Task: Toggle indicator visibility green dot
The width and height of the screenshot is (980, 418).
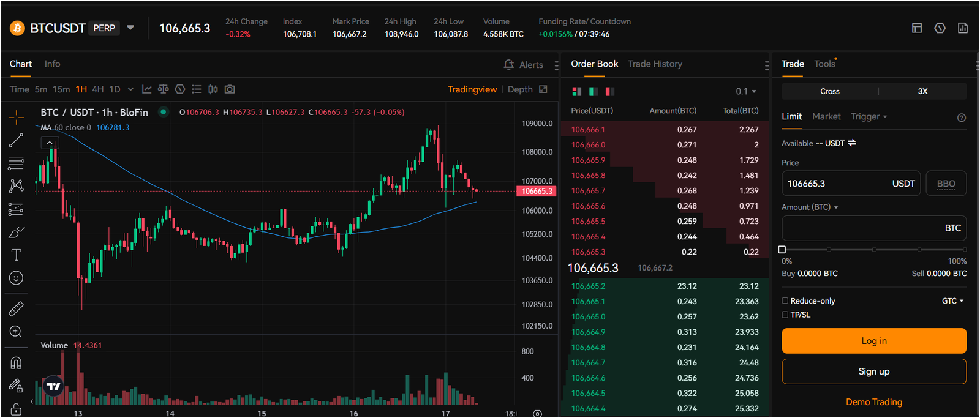Action: point(163,112)
